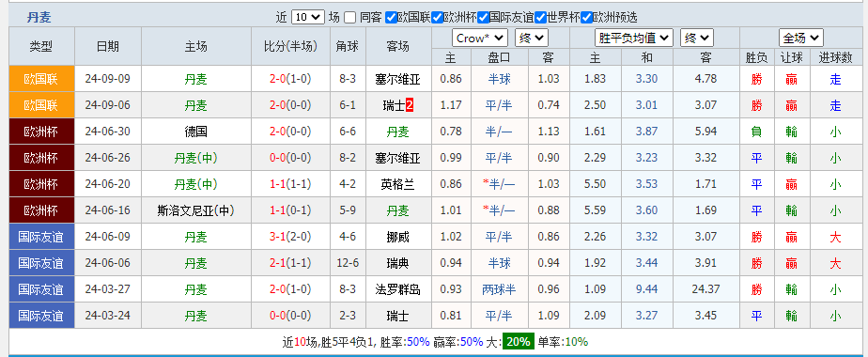Click 欧洲杯 label in the 24-06-30 row
Viewport: 868px width, 357px height.
tap(41, 132)
